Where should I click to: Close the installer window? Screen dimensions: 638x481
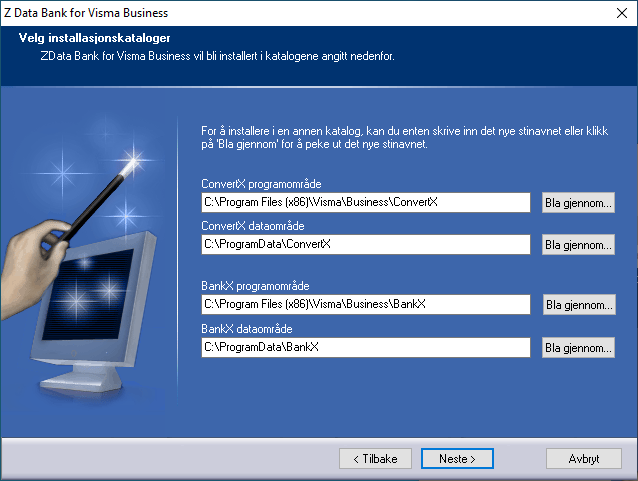click(x=618, y=13)
